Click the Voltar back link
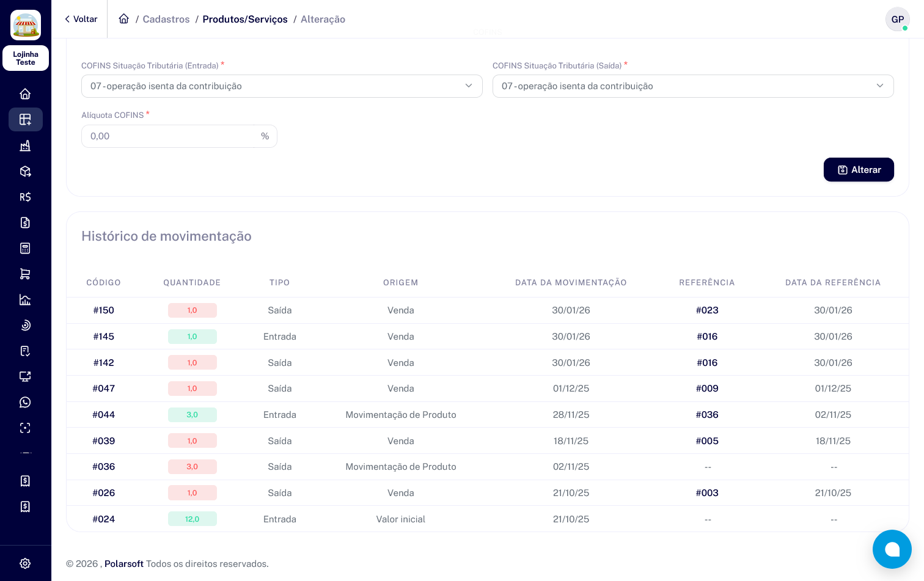This screenshot has height=581, width=924. [x=81, y=20]
